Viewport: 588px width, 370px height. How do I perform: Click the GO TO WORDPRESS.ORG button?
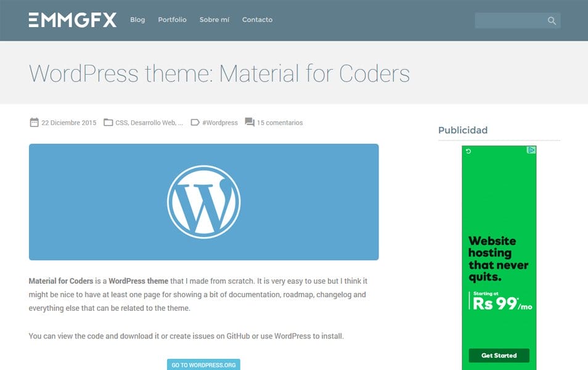pos(203,364)
